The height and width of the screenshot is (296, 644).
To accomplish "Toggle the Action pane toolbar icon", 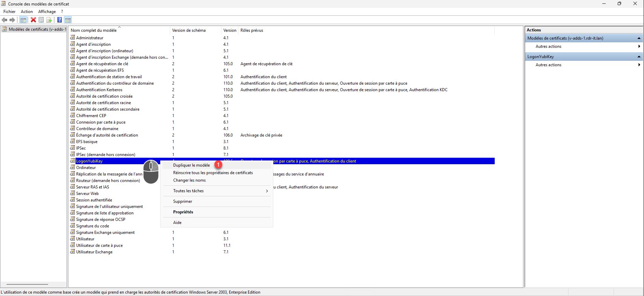I will point(68,20).
